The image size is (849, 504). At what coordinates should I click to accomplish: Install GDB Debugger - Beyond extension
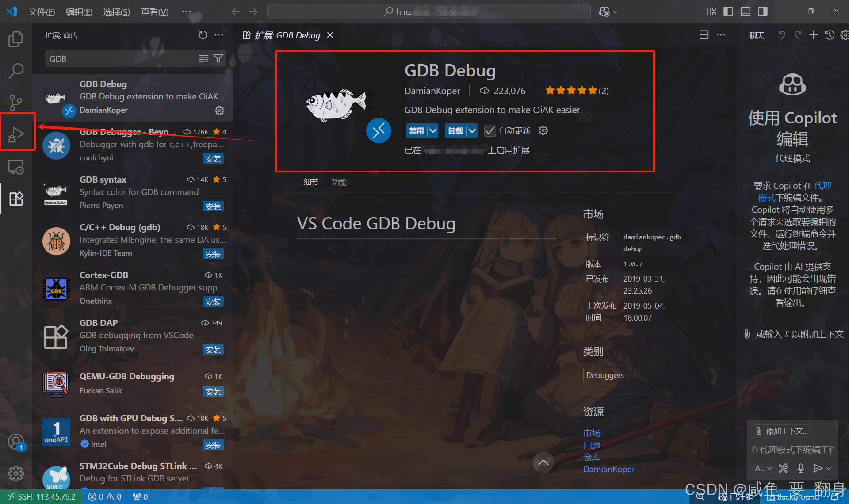(213, 158)
